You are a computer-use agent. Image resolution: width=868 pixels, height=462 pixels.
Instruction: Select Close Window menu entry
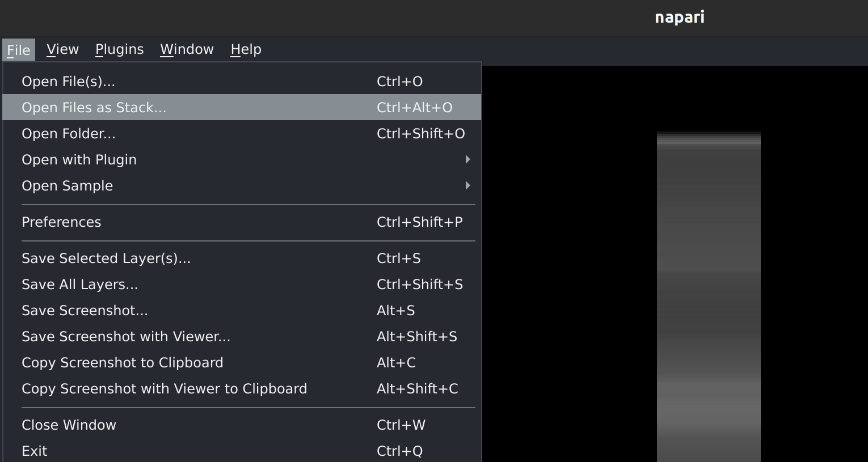click(242, 425)
